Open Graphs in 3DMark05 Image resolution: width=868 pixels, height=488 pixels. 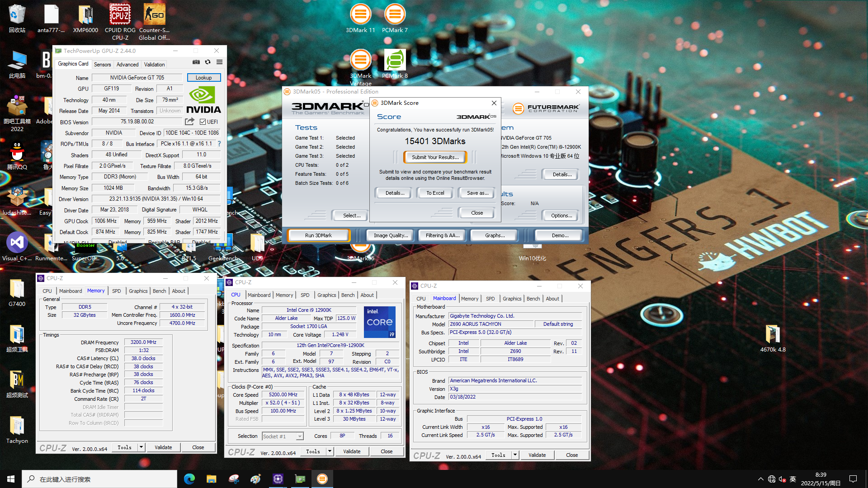[x=495, y=235]
